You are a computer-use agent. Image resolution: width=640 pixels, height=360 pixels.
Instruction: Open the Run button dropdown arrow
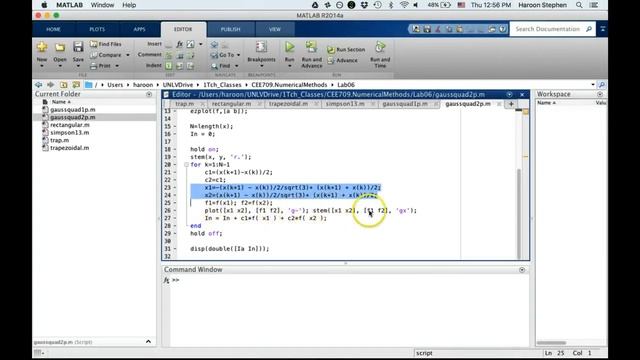pos(289,66)
